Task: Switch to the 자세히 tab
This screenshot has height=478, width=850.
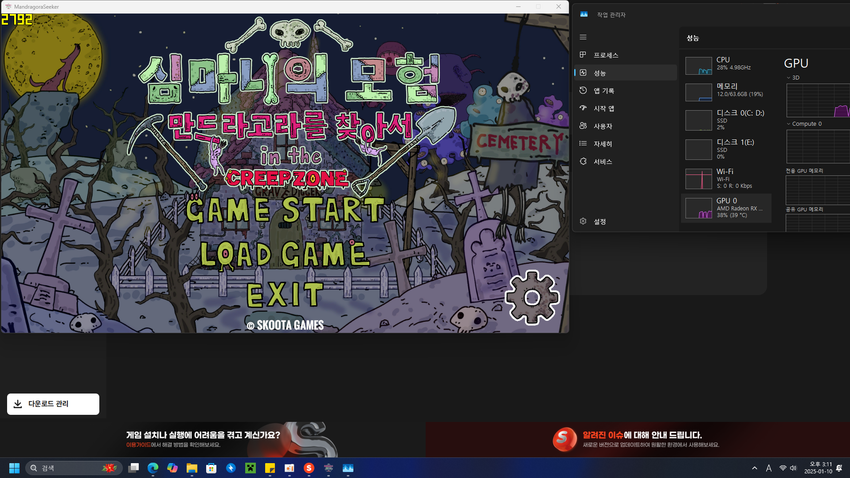Action: 626,144
